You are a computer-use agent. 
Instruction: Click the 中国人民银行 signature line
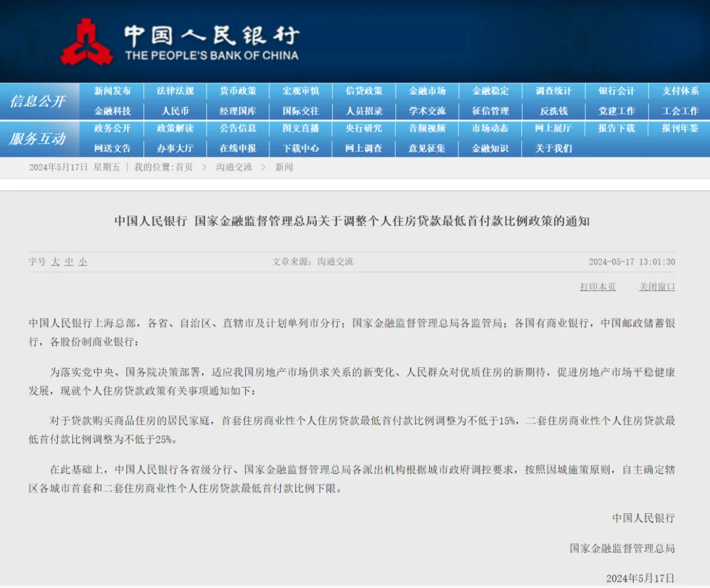644,518
